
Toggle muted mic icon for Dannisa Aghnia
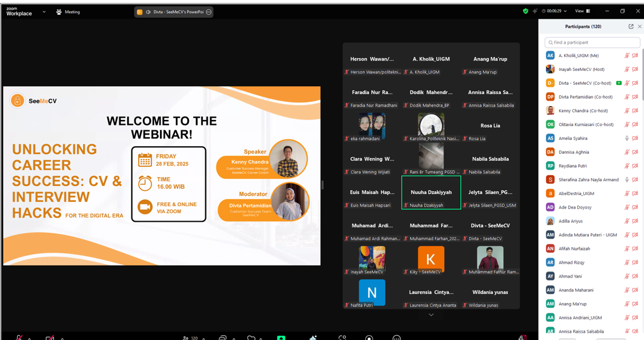[x=627, y=152]
